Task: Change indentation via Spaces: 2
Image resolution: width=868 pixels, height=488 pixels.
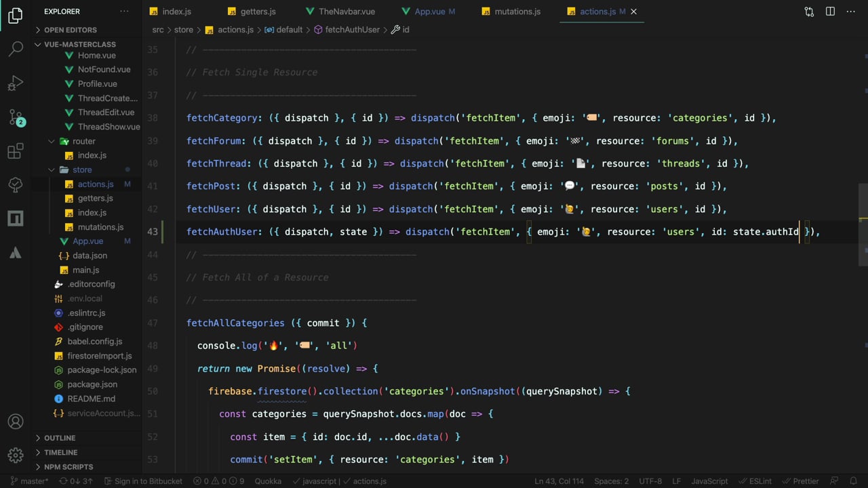Action: click(x=612, y=481)
